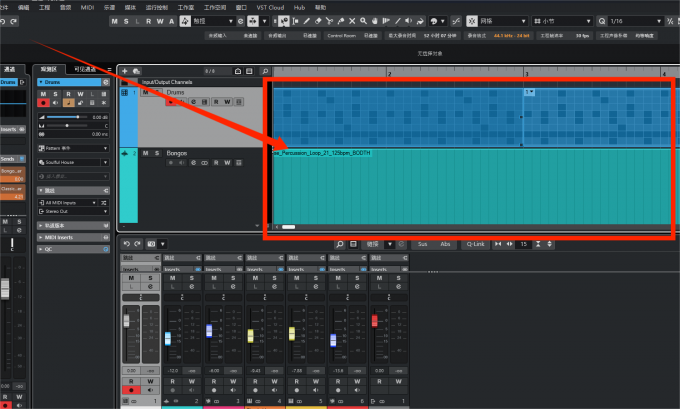Image resolution: width=680 pixels, height=409 pixels.
Task: Toggle global Mute M in toolbar
Action: point(114,21)
